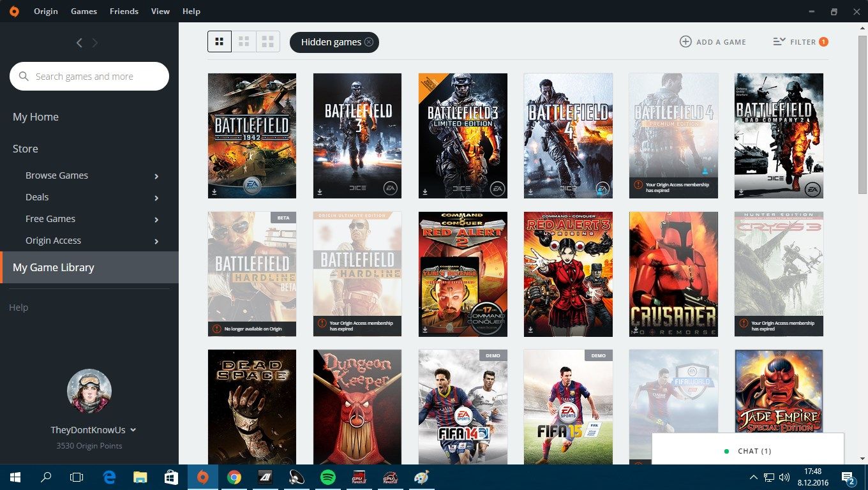Screen dimensions: 868x490
Task: Click the download icon on Bad Company 2
Action: click(740, 191)
